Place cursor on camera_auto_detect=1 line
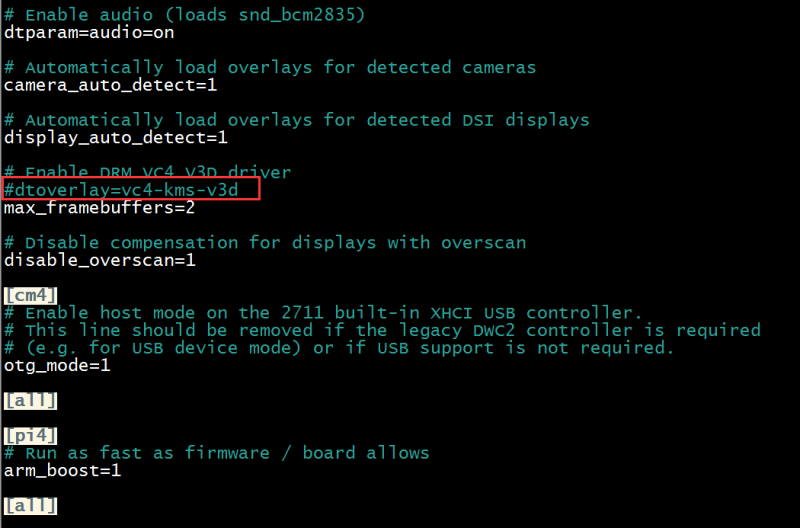The image size is (800, 528). coord(110,85)
